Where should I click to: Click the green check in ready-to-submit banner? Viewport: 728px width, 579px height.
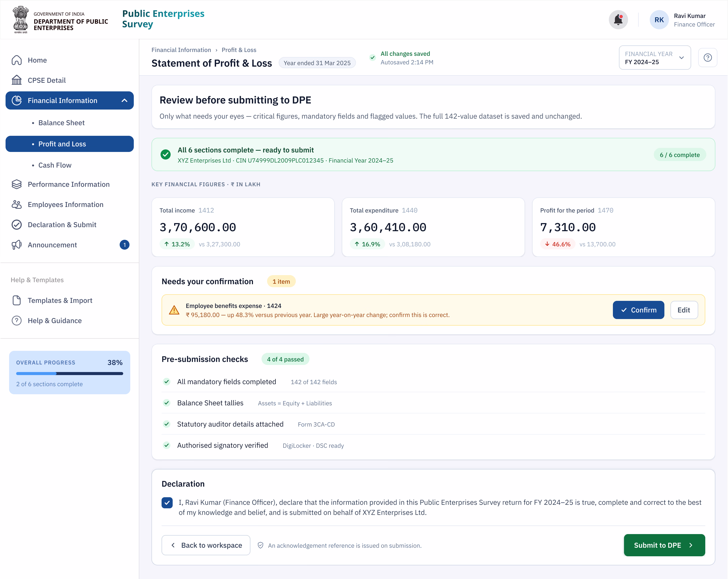tap(165, 155)
